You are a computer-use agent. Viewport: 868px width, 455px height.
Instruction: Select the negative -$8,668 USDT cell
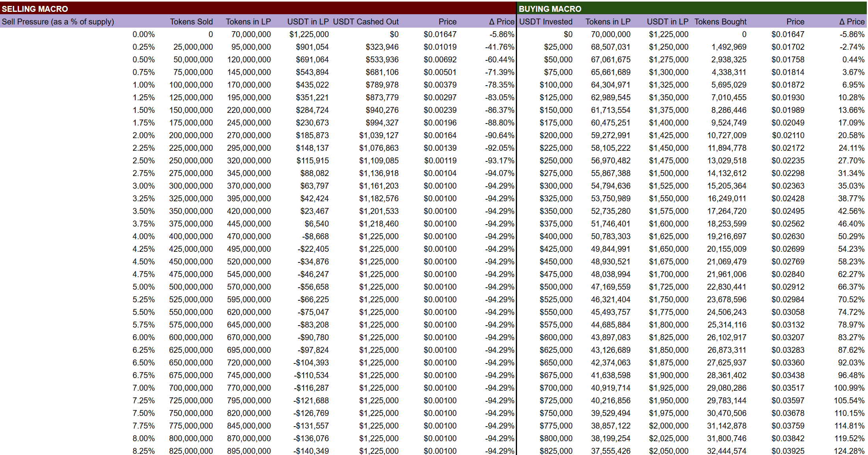[x=315, y=236]
